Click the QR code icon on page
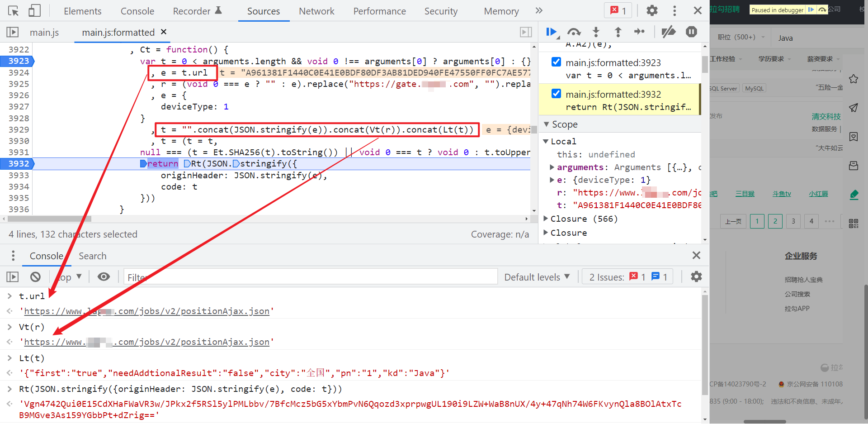 tap(854, 224)
